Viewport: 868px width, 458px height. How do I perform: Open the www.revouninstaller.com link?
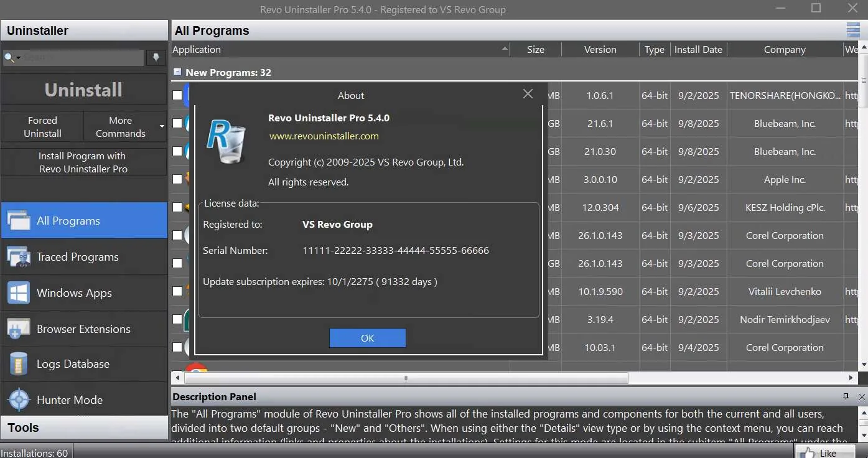[x=324, y=136]
